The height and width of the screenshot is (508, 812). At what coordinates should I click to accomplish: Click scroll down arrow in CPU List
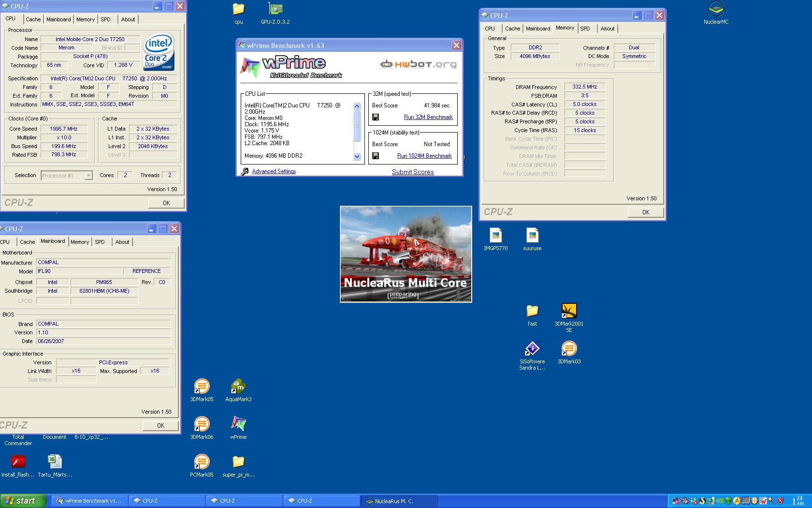tap(357, 156)
